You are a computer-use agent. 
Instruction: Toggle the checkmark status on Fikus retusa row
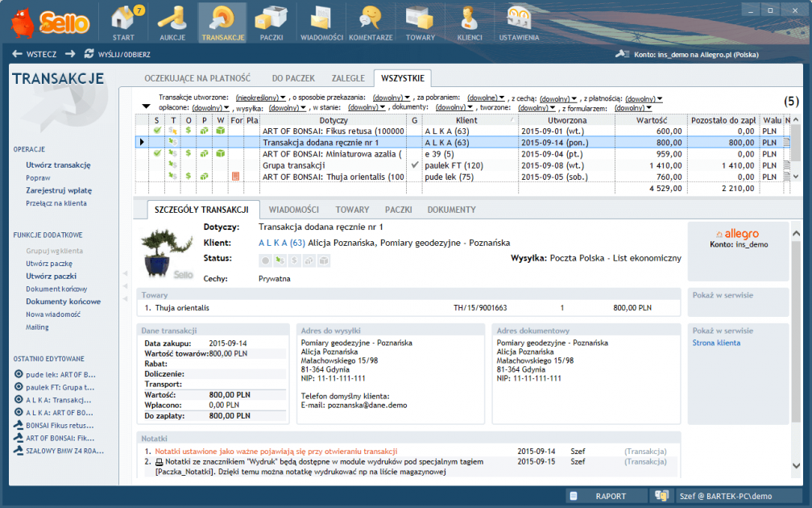[157, 131]
